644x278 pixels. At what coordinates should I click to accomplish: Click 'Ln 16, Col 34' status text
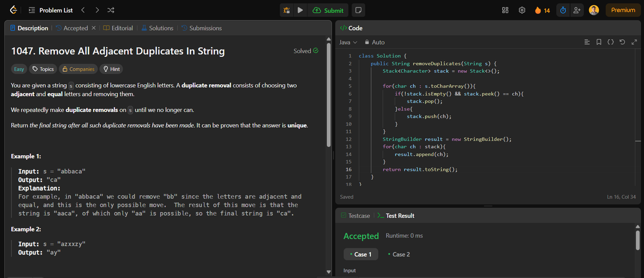click(x=621, y=197)
